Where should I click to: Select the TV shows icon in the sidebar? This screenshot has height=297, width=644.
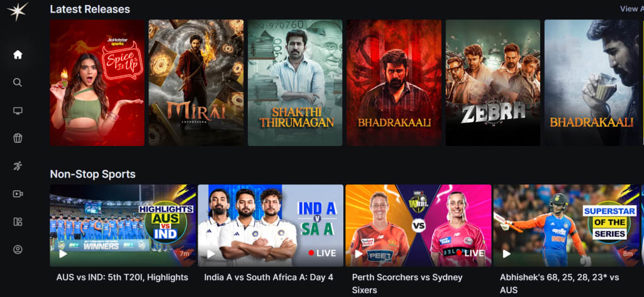pyautogui.click(x=18, y=111)
